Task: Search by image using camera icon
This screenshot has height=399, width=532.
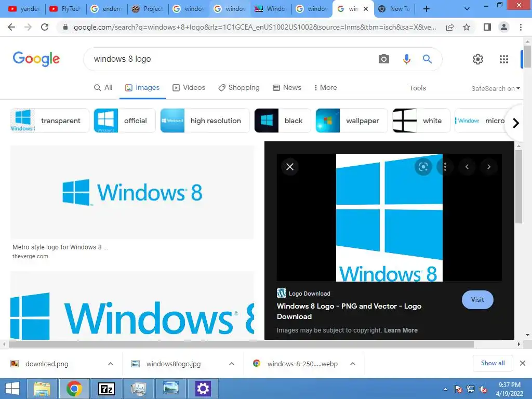Action: pos(384,59)
